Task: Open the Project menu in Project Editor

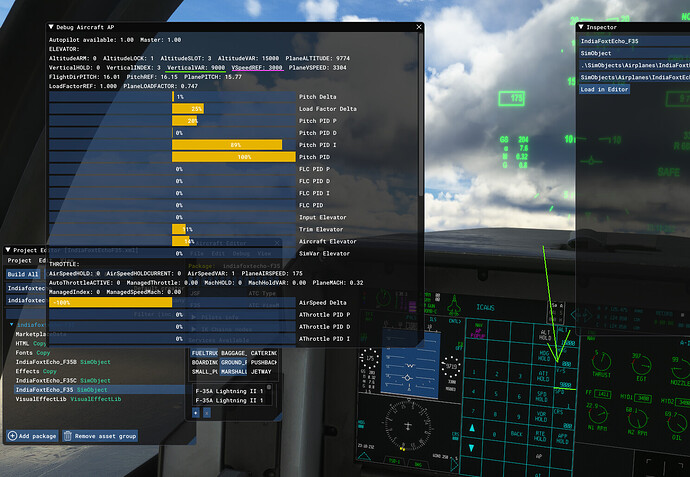Action: tap(19, 261)
